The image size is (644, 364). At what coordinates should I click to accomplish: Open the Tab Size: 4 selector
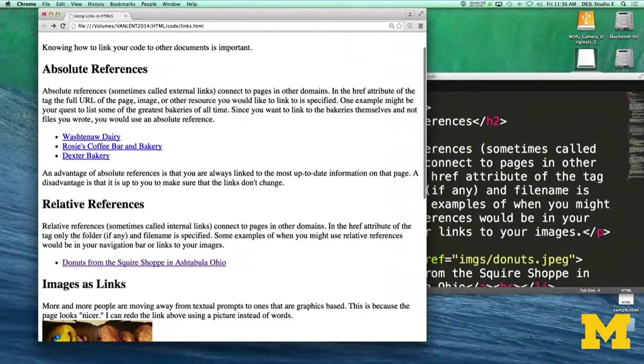coord(590,290)
